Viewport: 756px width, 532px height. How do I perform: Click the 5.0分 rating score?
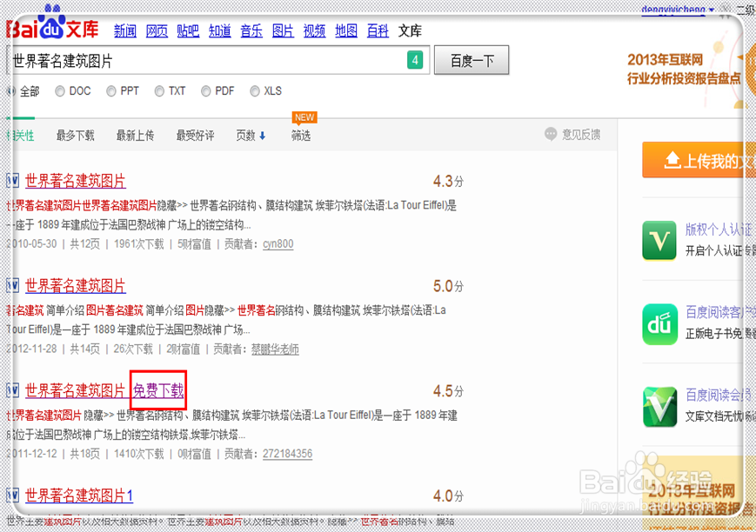(x=448, y=286)
